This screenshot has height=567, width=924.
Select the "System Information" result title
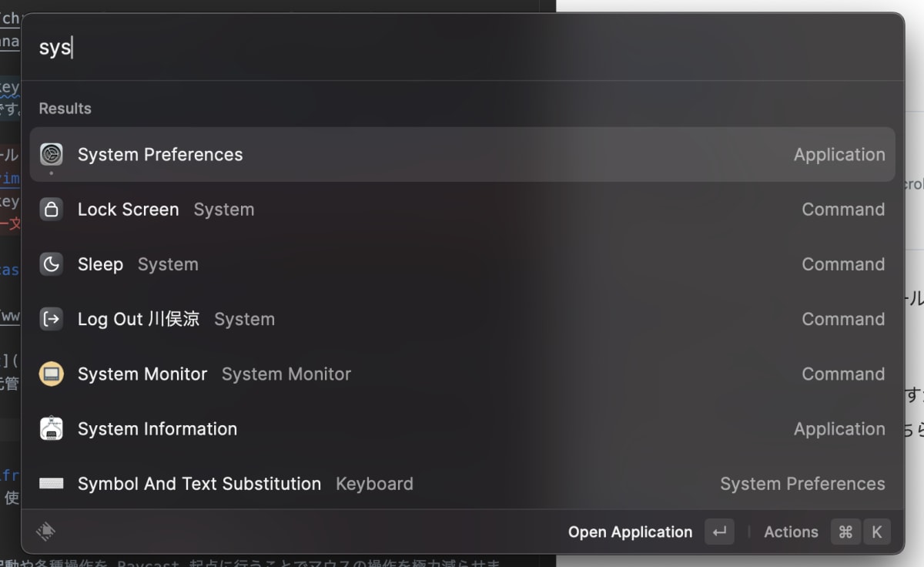(x=157, y=428)
